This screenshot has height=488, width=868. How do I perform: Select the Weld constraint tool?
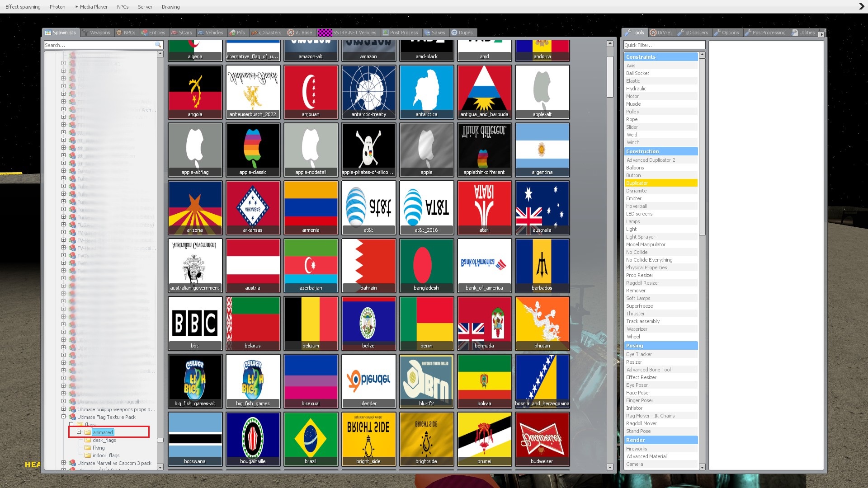tap(632, 135)
